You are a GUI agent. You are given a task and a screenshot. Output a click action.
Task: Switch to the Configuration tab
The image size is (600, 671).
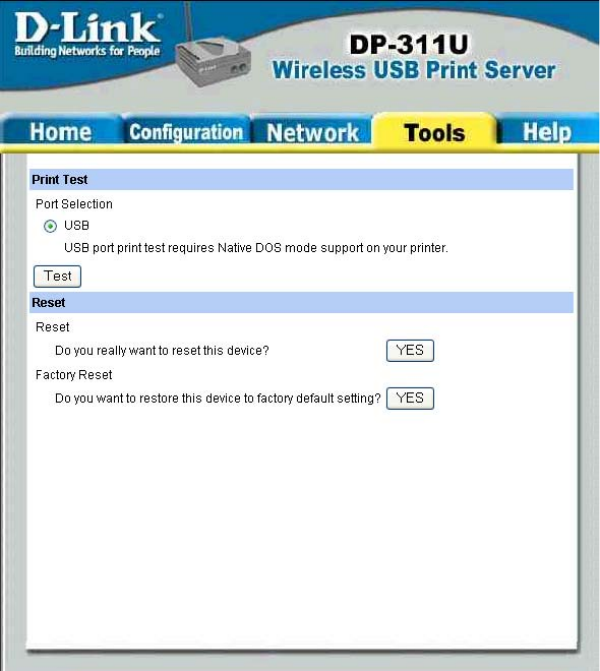(x=186, y=131)
